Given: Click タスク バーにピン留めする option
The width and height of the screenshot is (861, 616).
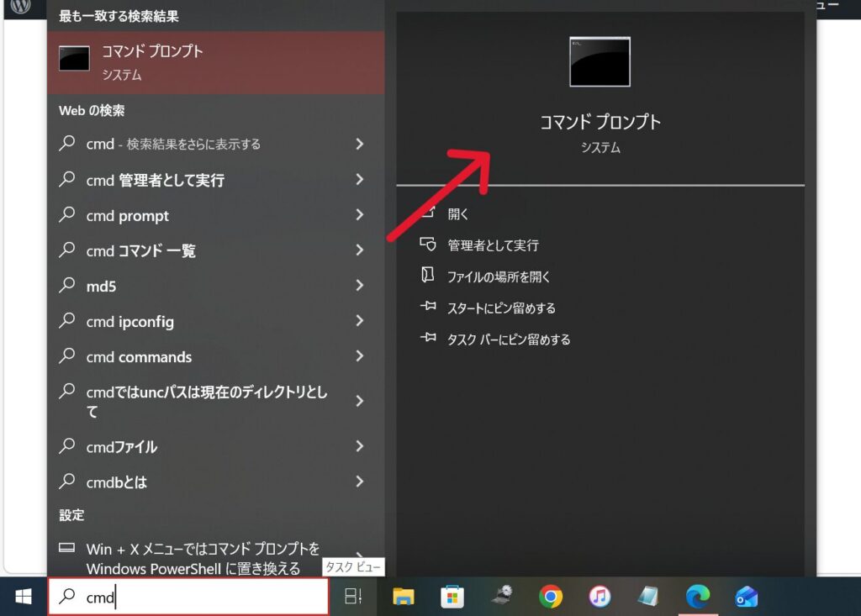Looking at the screenshot, I should coord(509,340).
